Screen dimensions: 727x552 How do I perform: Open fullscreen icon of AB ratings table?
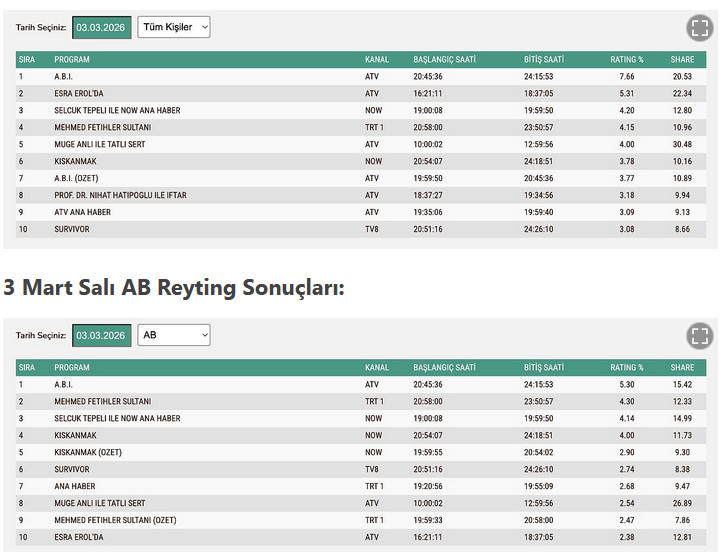[699, 336]
